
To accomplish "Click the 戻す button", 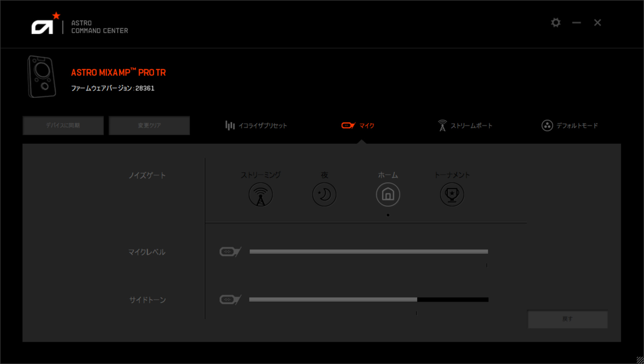I will point(567,319).
